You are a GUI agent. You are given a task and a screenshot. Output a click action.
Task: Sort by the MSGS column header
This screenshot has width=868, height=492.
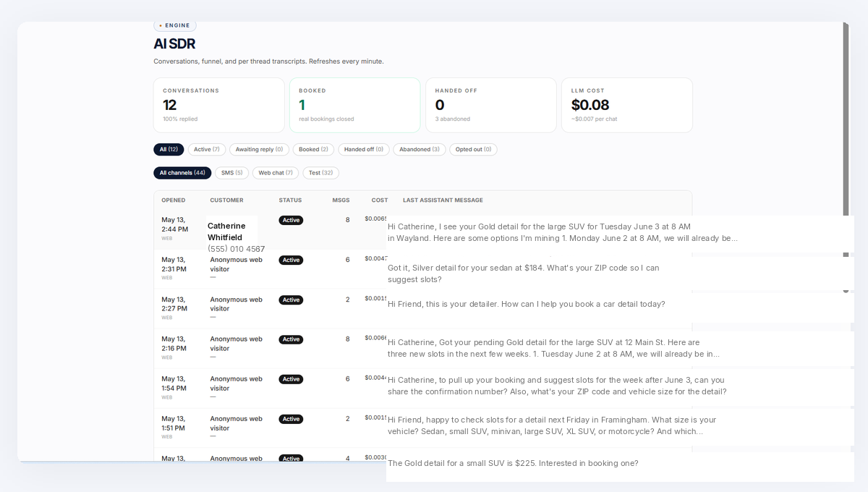pos(341,200)
